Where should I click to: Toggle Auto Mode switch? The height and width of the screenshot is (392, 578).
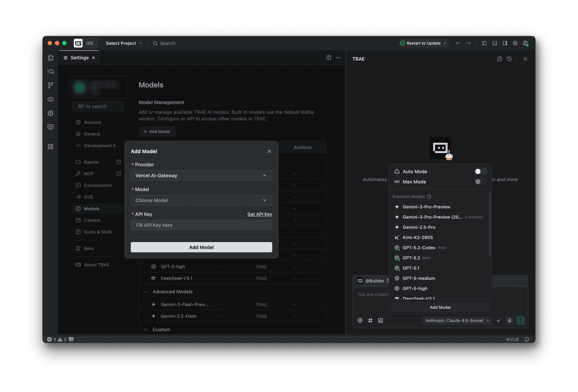pyautogui.click(x=480, y=171)
